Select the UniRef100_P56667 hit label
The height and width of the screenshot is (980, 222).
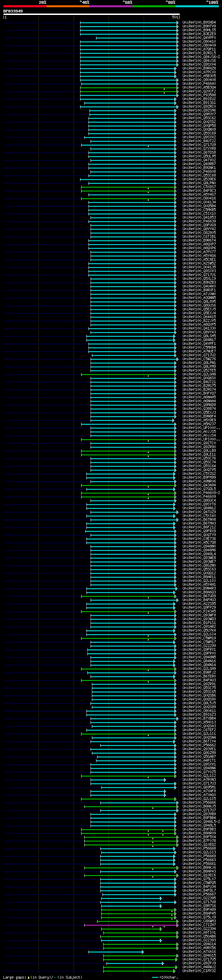199,894
